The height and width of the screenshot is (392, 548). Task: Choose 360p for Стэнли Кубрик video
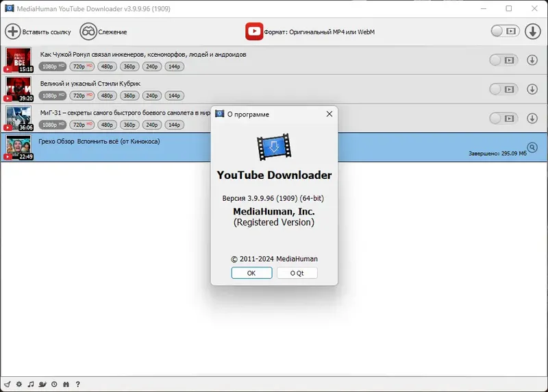(x=129, y=95)
